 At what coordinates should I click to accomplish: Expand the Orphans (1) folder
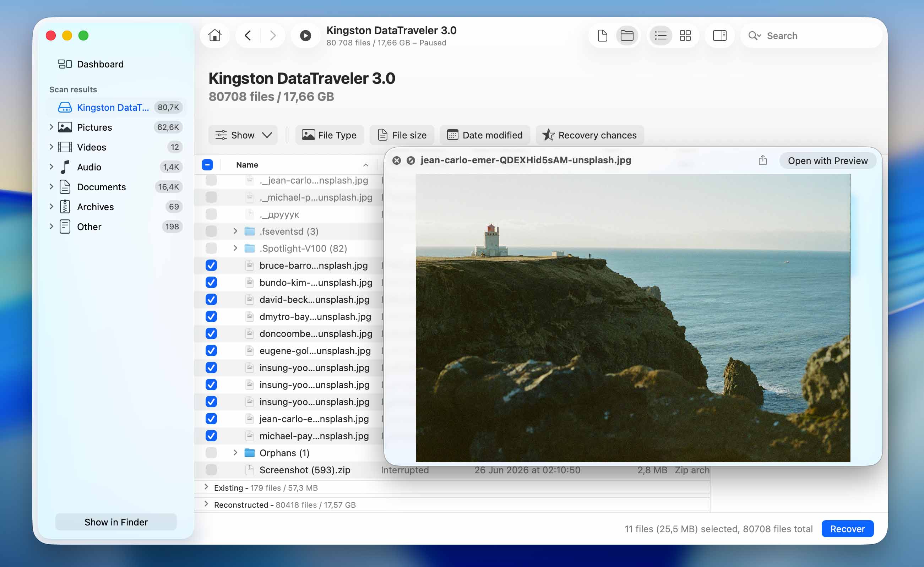(x=235, y=453)
